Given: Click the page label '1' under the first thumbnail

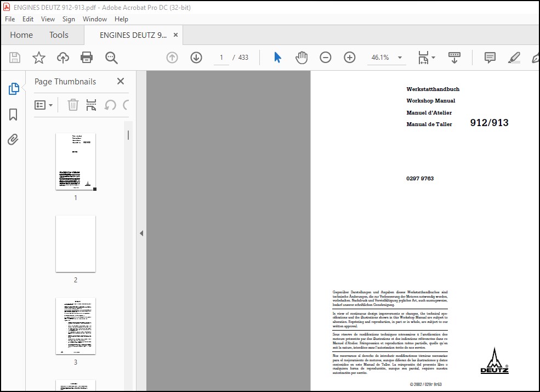Looking at the screenshot, I should [x=76, y=198].
